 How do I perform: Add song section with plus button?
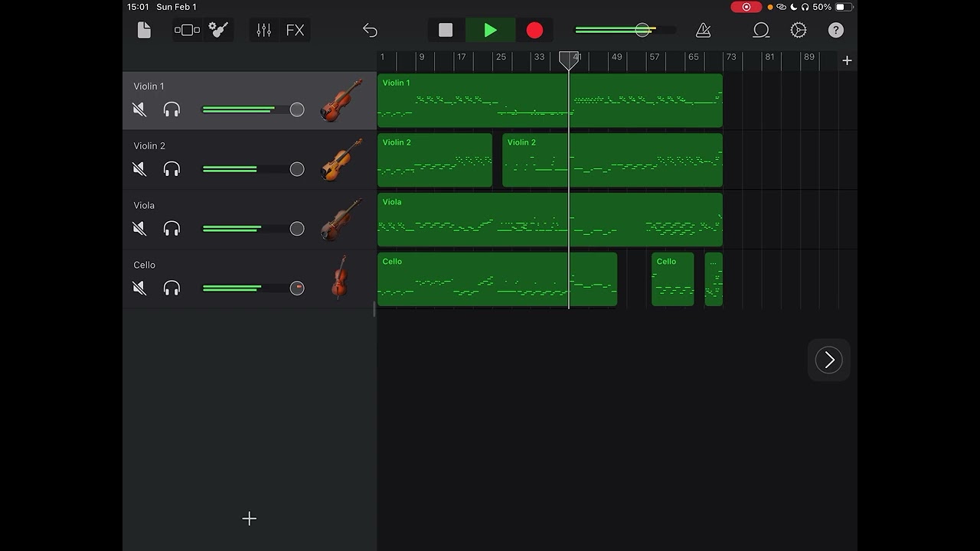click(847, 60)
